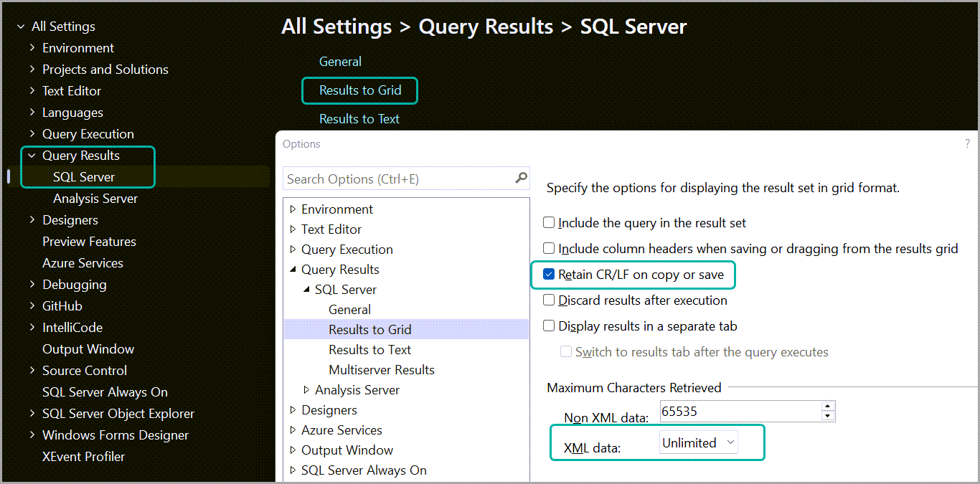Disable Retain CR/LF on copy or save
Screen dimensions: 980x484
tap(549, 275)
